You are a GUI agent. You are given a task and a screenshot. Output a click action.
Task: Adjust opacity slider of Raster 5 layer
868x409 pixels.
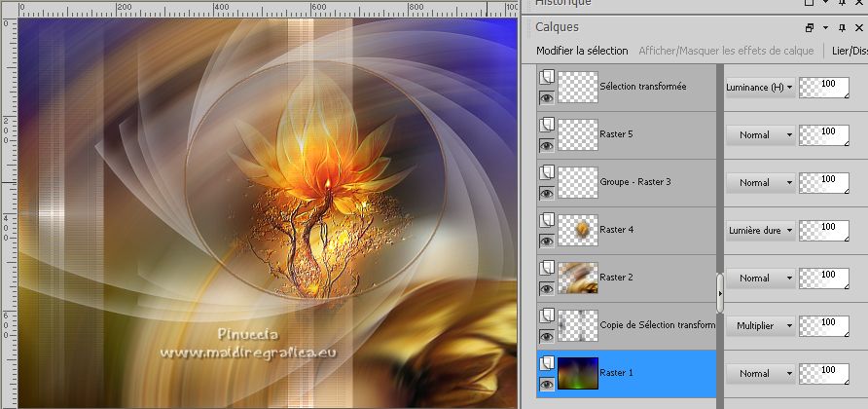824,135
